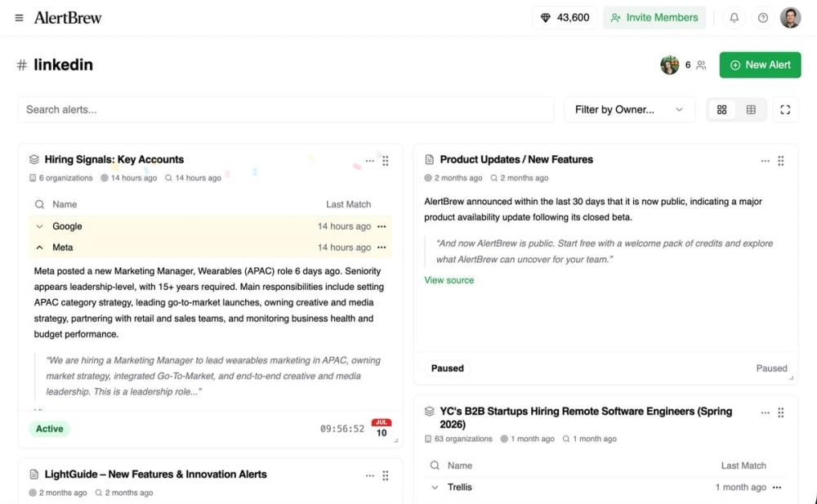Grab the drag handle of YC's B2B Startups card
This screenshot has width=817, height=504.
point(780,413)
